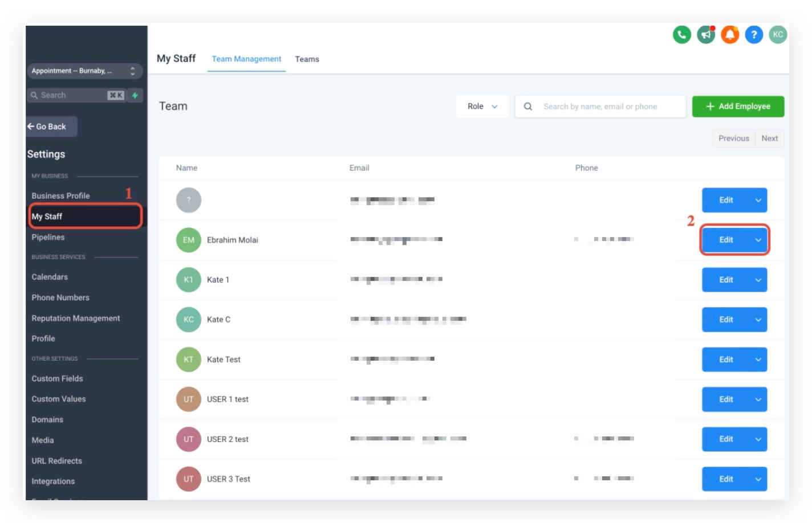Click the EM avatar for Ebrahim Molai
Screen dimensions: 812x523
(189, 240)
